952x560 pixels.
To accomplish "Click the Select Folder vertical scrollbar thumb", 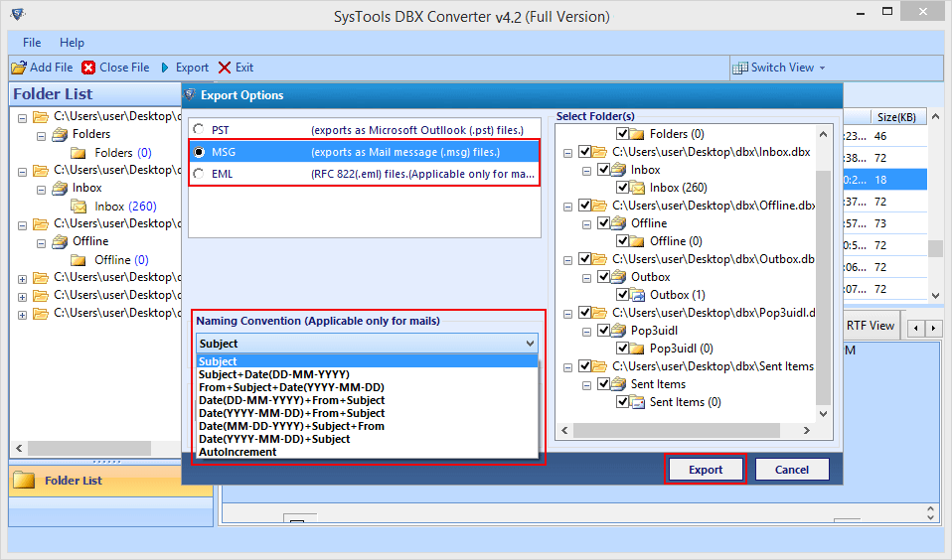I will pos(823,287).
